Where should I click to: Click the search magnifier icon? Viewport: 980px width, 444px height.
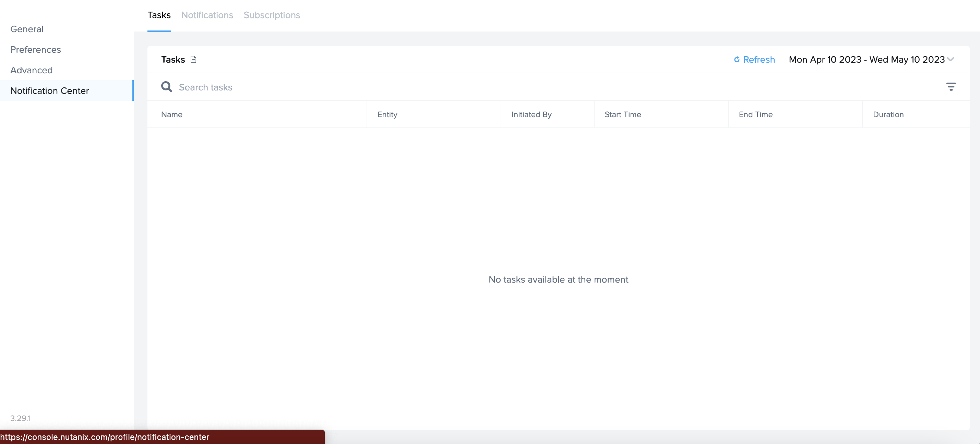[166, 87]
